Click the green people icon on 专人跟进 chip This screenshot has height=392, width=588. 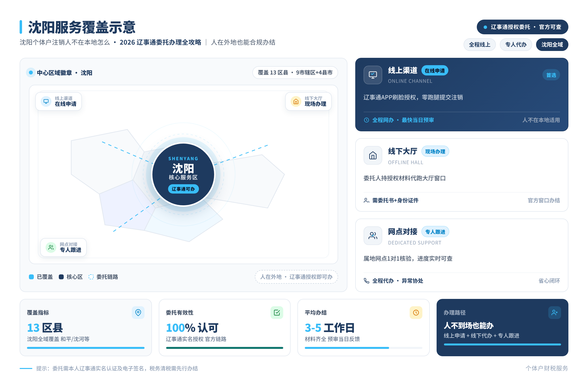51,247
